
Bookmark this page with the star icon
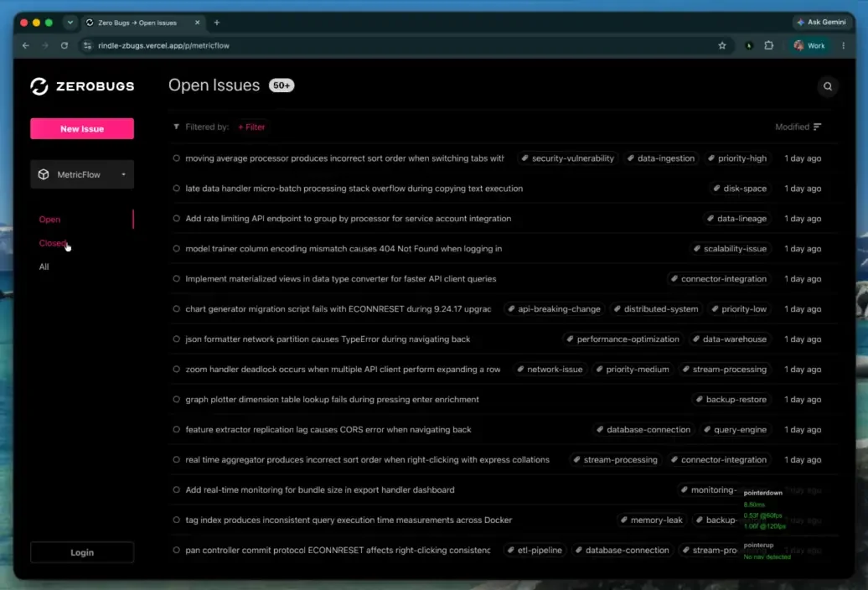pos(722,45)
